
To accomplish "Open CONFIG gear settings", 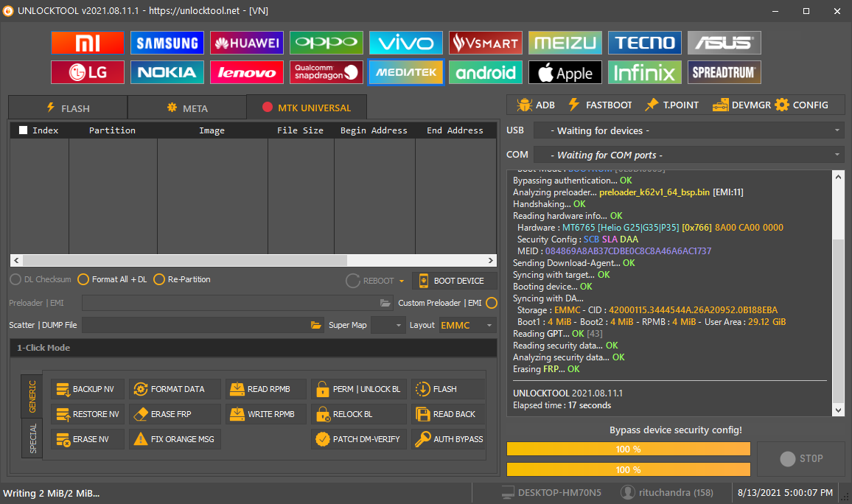I will click(802, 105).
